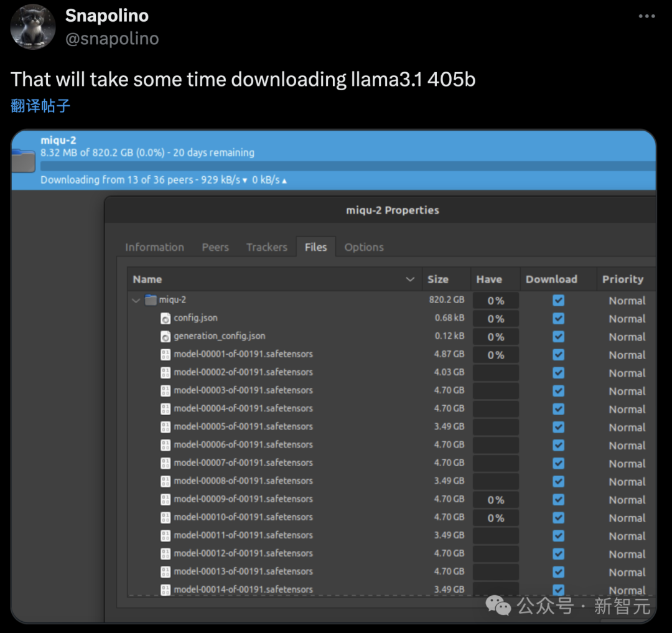Click the model-00008-of-00191.safetensors file icon
The height and width of the screenshot is (633, 672).
[x=166, y=481]
